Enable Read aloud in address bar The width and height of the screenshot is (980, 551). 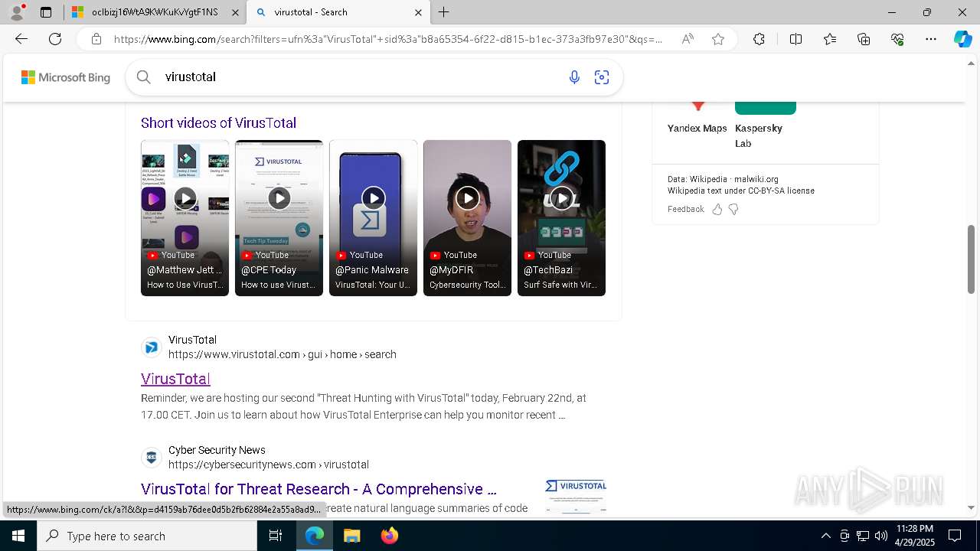pos(688,39)
